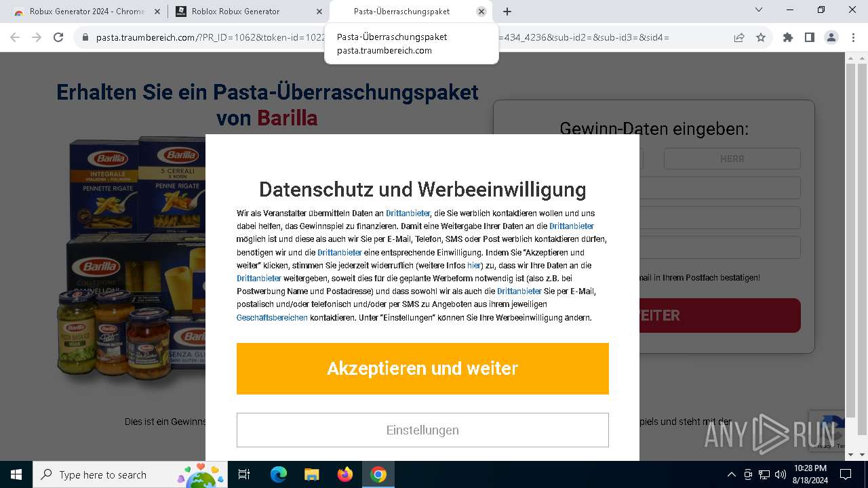
Task: Open File Explorer from taskbar
Action: [x=312, y=474]
